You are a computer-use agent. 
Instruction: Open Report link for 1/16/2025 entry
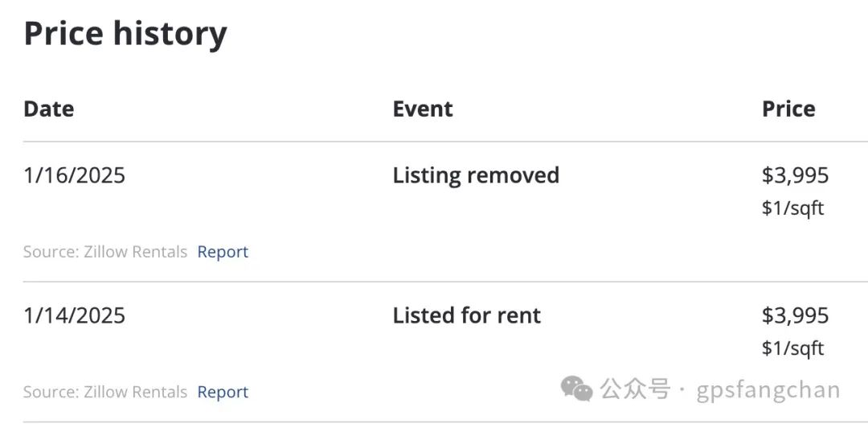click(x=223, y=252)
